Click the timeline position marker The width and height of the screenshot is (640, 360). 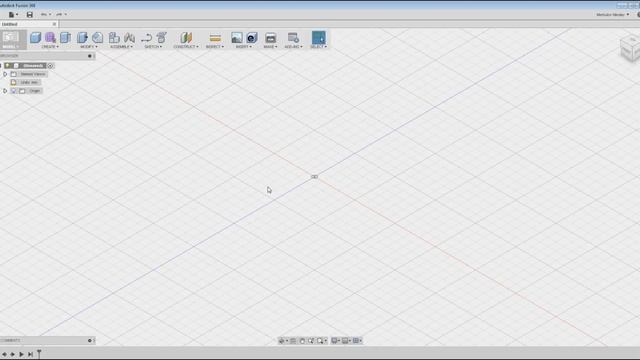pos(39,354)
